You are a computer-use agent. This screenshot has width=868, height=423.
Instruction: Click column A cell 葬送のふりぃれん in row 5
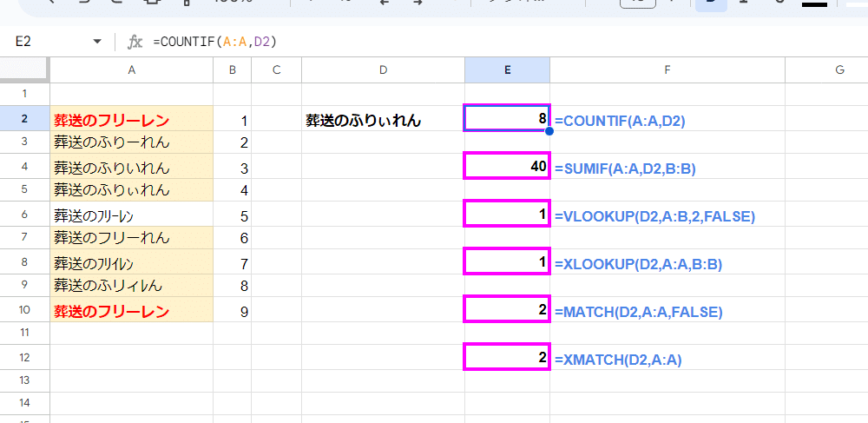132,190
